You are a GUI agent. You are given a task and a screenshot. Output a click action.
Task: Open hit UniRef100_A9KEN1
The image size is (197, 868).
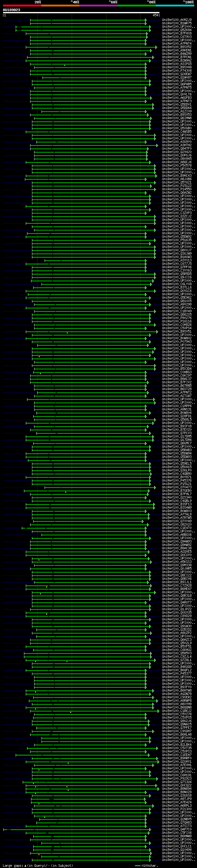tap(177, 50)
